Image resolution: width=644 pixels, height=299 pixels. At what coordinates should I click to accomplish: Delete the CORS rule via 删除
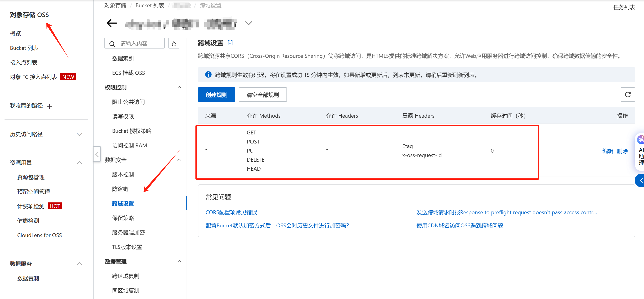(622, 151)
